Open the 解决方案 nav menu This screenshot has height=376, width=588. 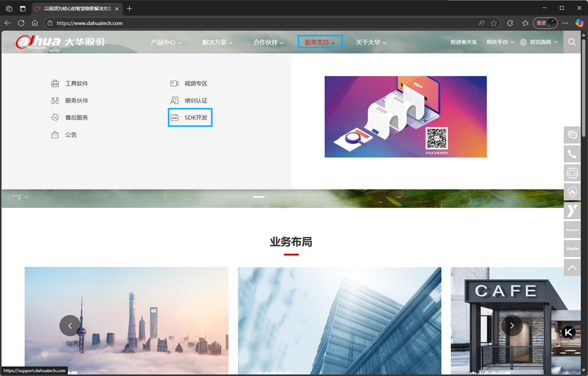pos(218,42)
